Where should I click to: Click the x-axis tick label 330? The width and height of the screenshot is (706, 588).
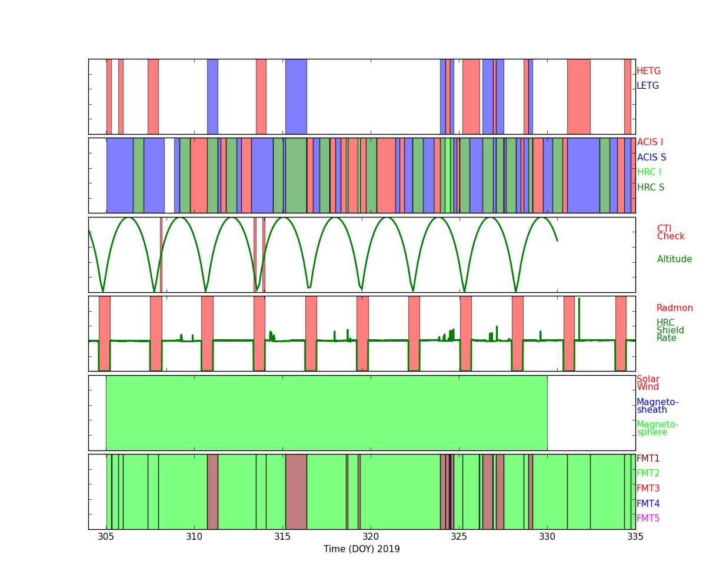point(547,537)
